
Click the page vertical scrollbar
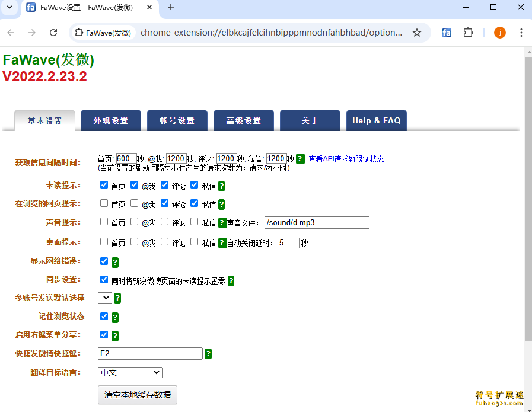[528, 200]
